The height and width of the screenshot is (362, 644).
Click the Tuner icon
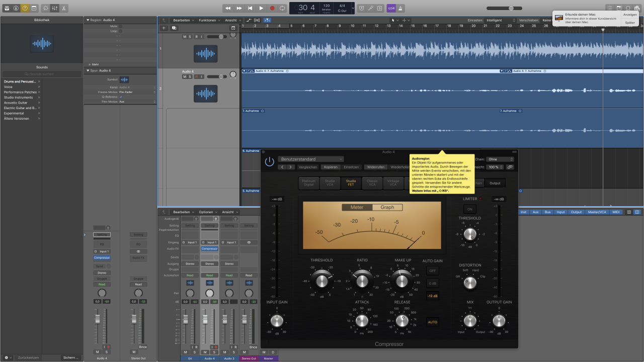coord(370,9)
